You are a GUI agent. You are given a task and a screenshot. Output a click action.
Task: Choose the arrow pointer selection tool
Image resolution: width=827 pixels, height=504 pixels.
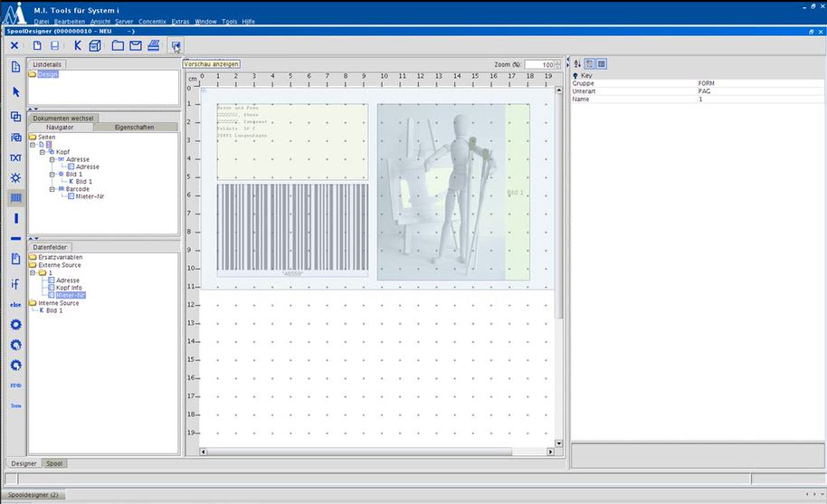15,91
